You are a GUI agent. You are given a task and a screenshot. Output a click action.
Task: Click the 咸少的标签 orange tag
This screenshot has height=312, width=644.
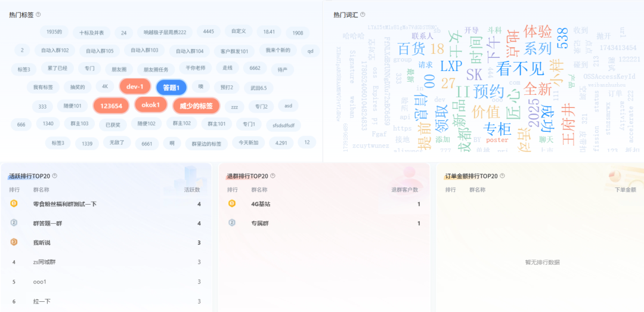(196, 106)
